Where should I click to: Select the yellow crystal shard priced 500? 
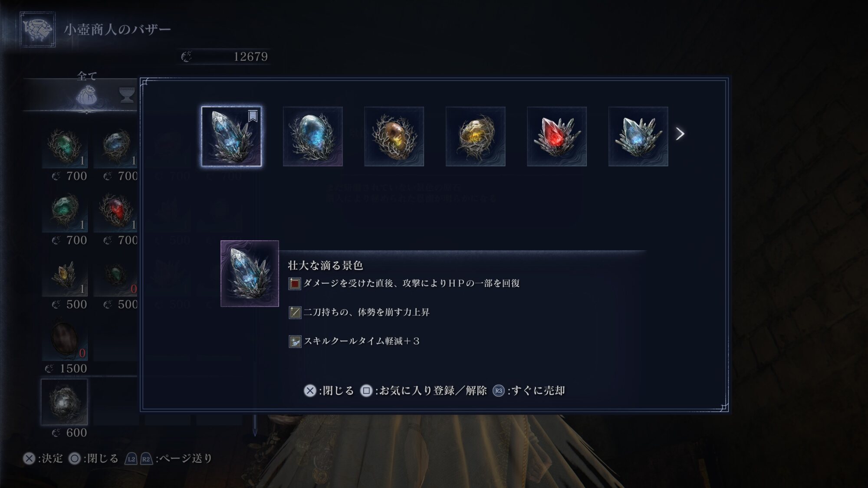(x=65, y=275)
